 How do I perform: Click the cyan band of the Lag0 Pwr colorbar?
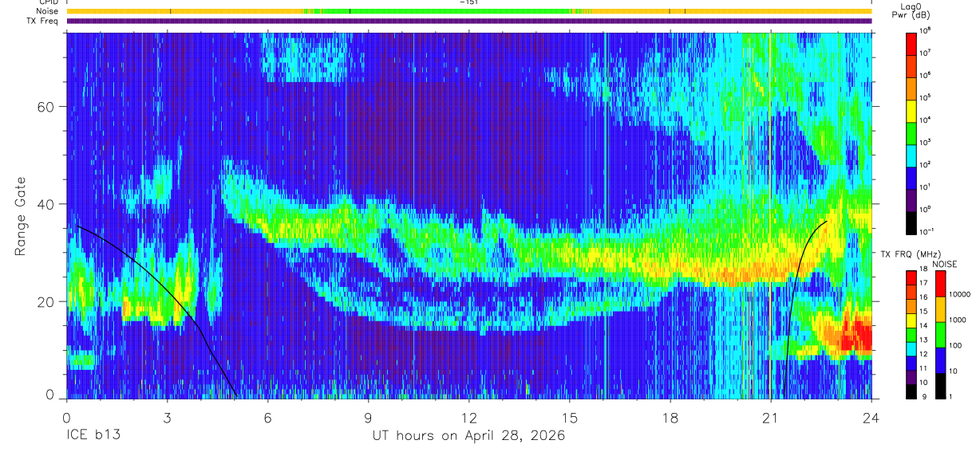click(x=911, y=155)
